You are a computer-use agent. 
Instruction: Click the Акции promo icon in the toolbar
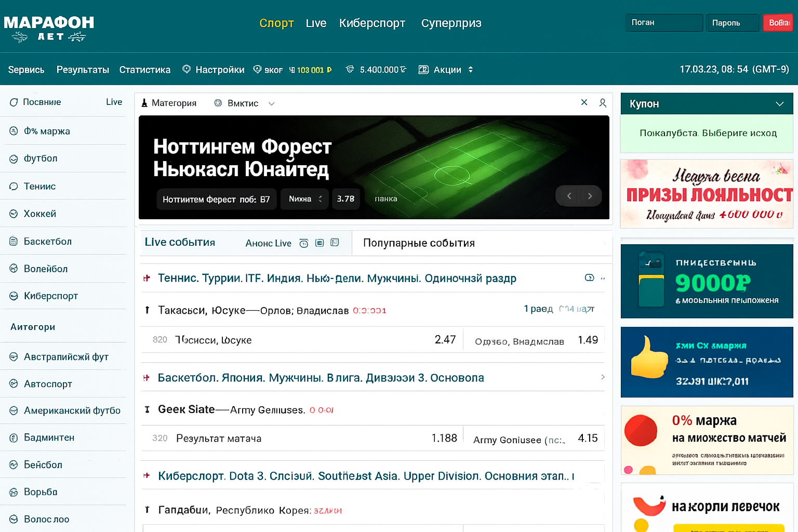click(423, 70)
